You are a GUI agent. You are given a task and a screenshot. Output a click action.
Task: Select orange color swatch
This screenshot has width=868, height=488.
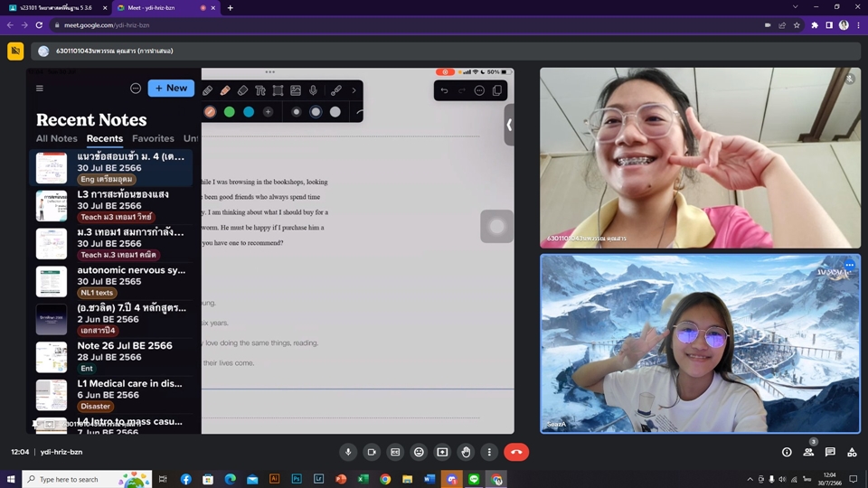point(210,112)
